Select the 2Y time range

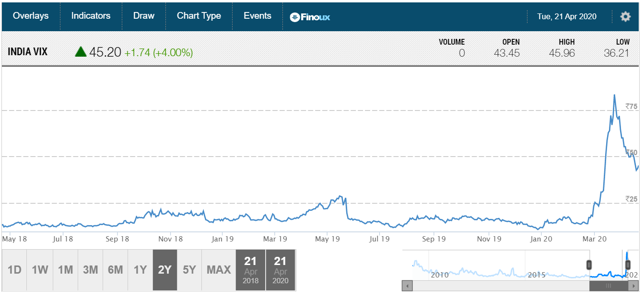[165, 270]
